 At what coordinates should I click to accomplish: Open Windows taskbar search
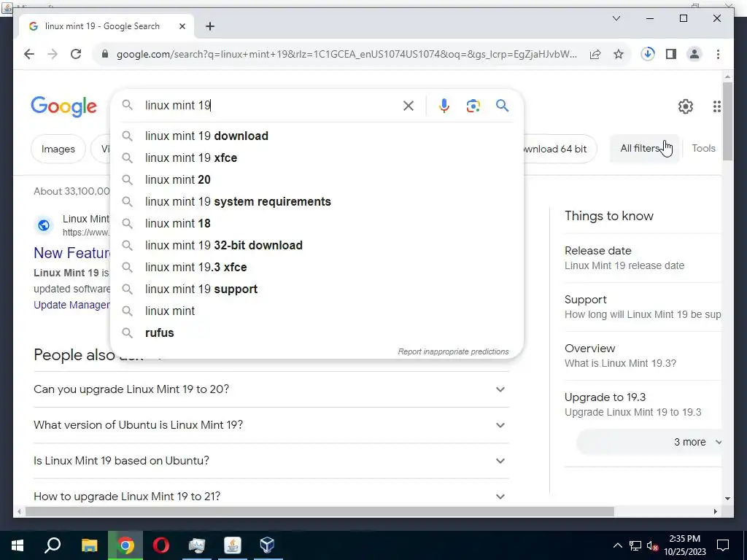pos(53,545)
